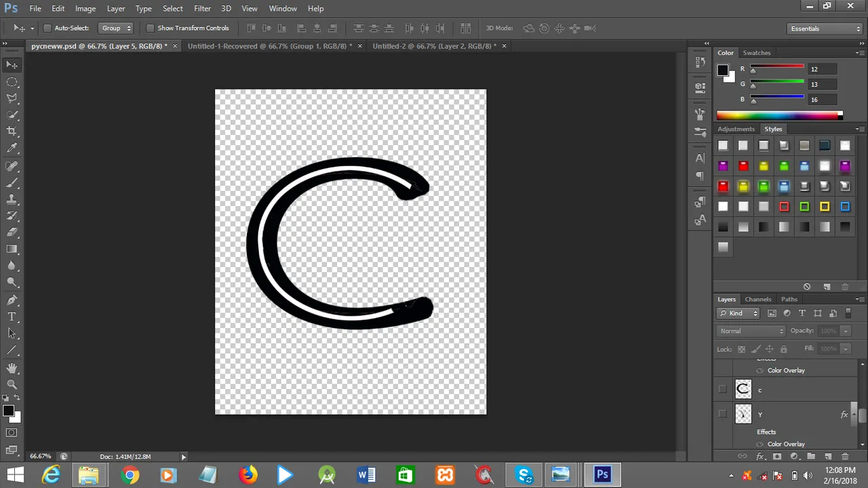Viewport: 868px width, 488px height.
Task: Open the Kind filter dropdown
Action: point(738,313)
